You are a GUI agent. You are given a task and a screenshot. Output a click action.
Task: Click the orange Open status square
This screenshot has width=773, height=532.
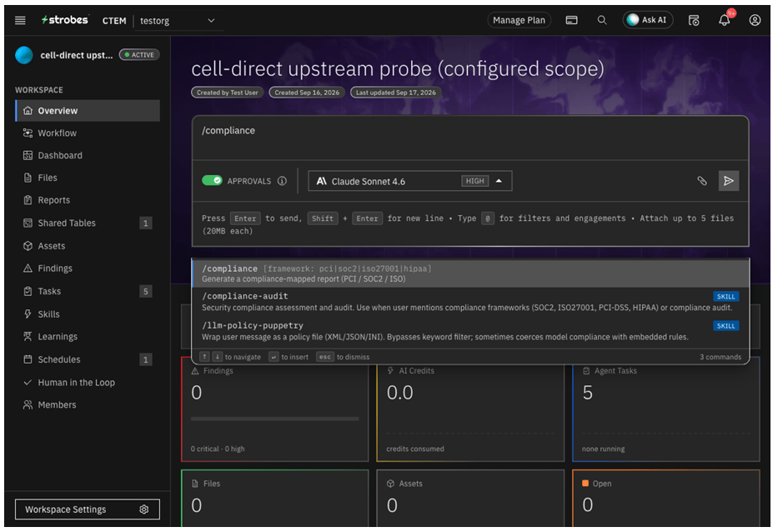(585, 483)
